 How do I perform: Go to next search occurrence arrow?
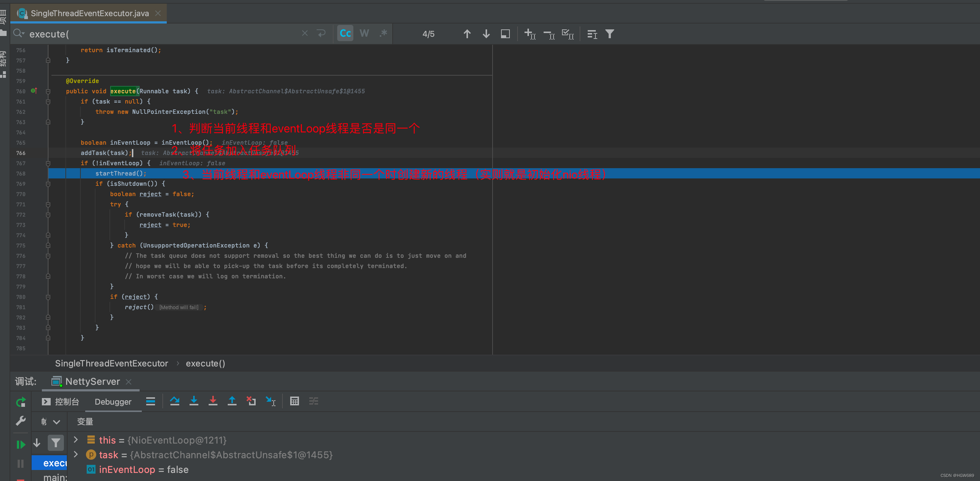[486, 34]
